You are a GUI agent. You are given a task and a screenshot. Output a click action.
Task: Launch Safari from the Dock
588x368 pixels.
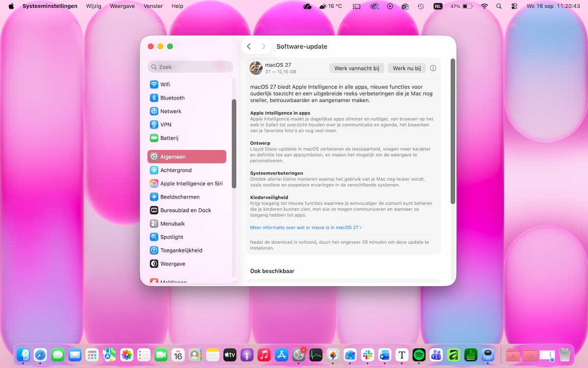pos(41,355)
